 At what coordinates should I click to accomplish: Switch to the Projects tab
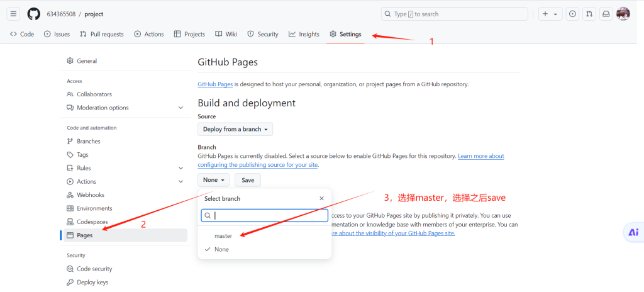tap(189, 34)
